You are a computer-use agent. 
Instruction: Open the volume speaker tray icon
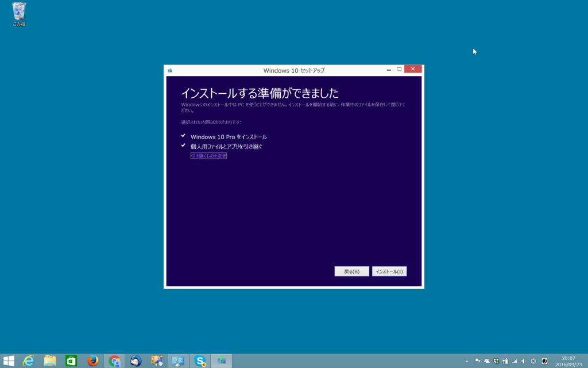pos(524,361)
